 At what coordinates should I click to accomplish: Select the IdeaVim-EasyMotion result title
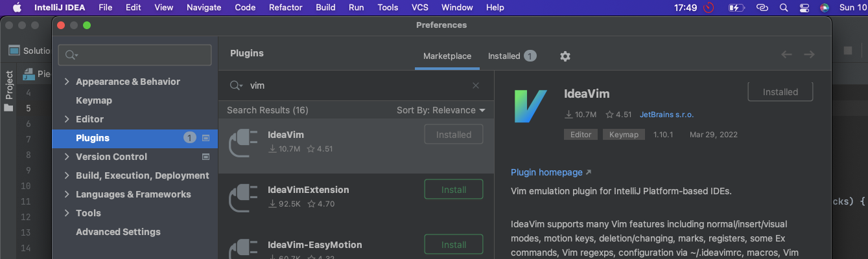pos(315,245)
